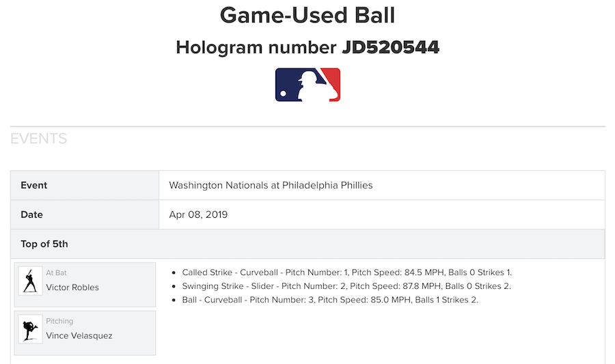Open Vince Velasquez player name
The image size is (615, 364).
click(x=79, y=336)
